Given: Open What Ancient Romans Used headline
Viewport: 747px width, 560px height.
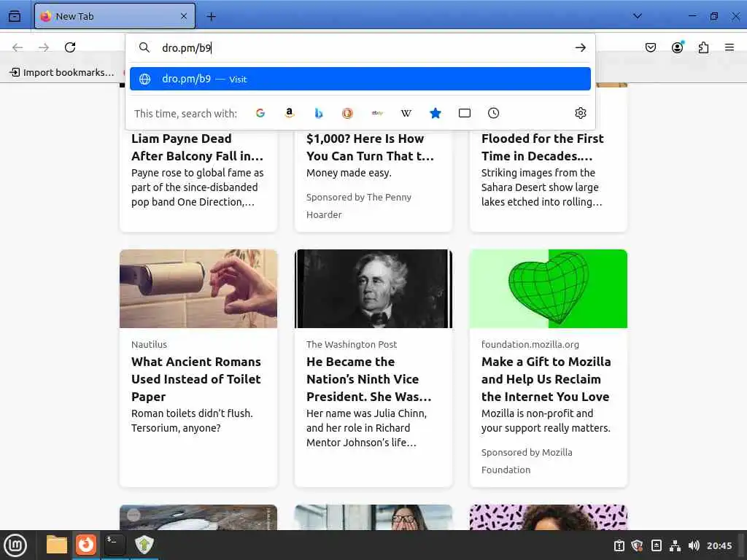Looking at the screenshot, I should pos(196,379).
